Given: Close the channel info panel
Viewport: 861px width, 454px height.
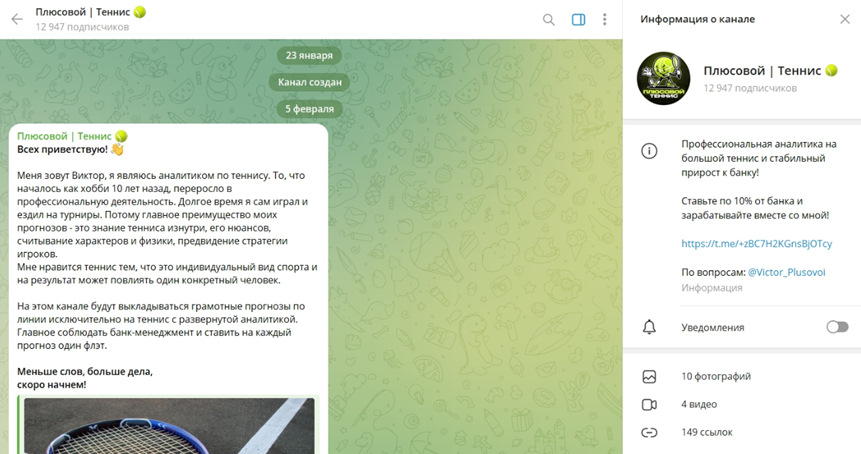Looking at the screenshot, I should 845,20.
